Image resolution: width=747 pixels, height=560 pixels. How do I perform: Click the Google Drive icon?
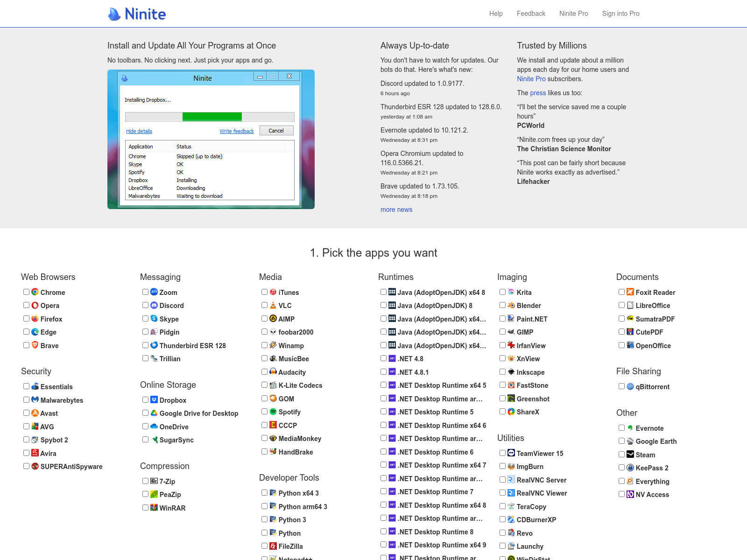(x=154, y=413)
